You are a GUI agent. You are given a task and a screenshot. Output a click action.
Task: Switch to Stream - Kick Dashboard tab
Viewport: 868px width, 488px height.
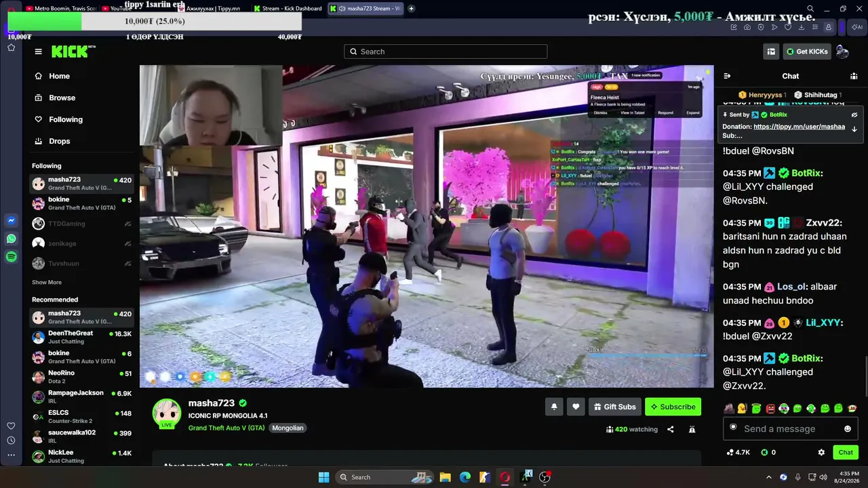pos(288,9)
